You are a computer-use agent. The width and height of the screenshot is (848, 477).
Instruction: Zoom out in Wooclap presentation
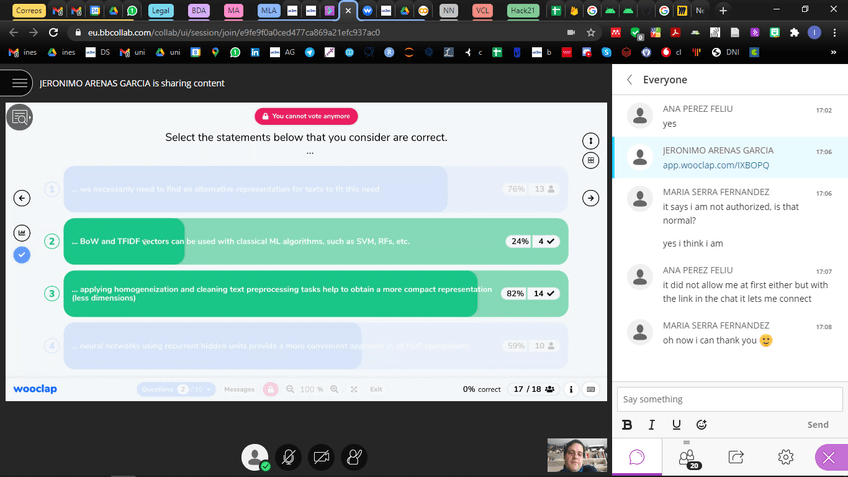click(290, 389)
